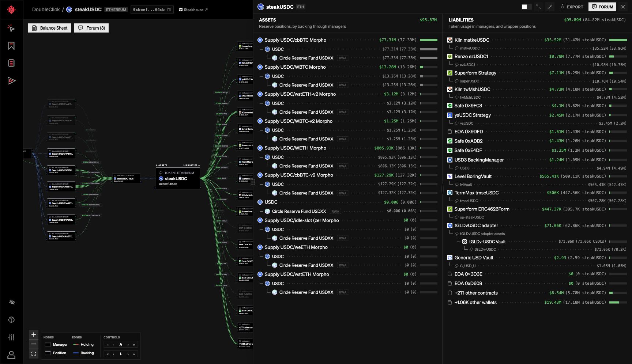This screenshot has height=364, width=632.
Task: Open the Balance Sheet tab
Action: pyautogui.click(x=50, y=28)
